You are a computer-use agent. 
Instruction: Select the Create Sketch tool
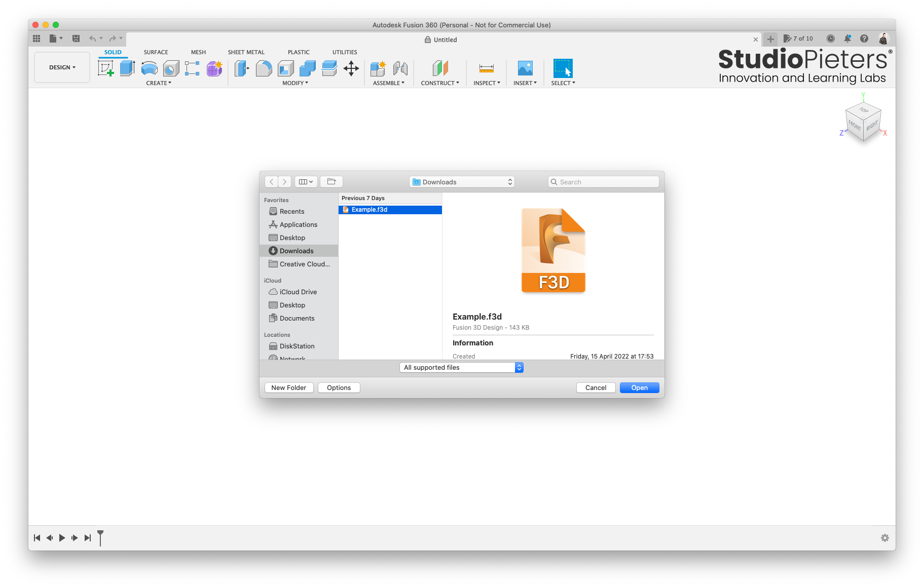coord(106,68)
